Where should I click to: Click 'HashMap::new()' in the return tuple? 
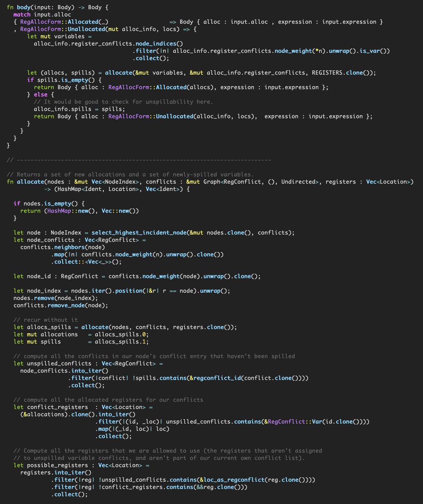[71, 211]
